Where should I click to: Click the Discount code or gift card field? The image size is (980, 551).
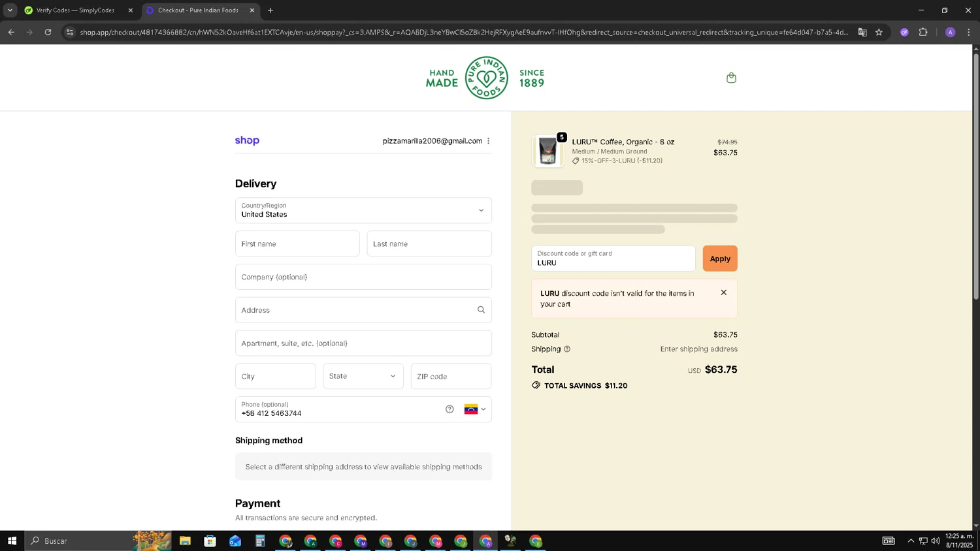coord(613,259)
